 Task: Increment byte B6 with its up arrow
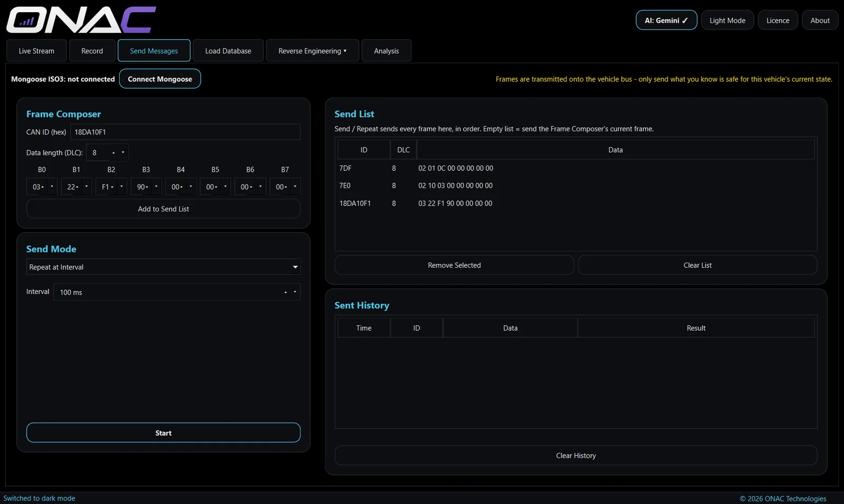click(x=252, y=187)
